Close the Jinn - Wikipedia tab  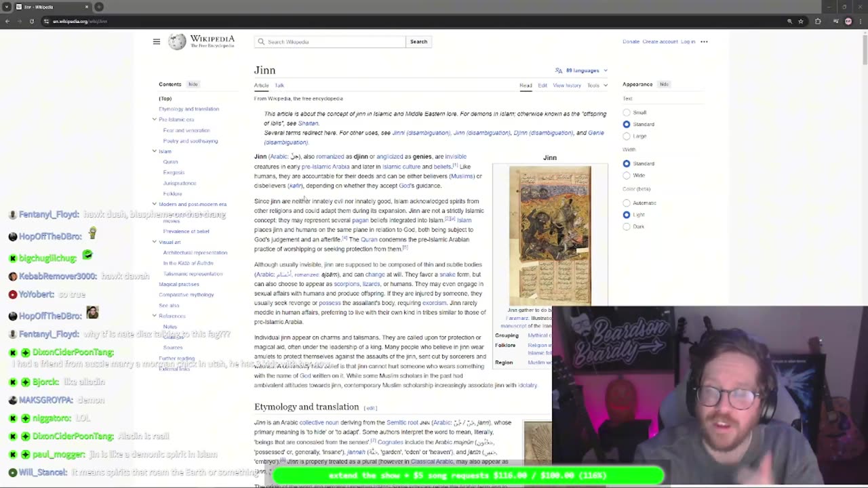pos(87,7)
